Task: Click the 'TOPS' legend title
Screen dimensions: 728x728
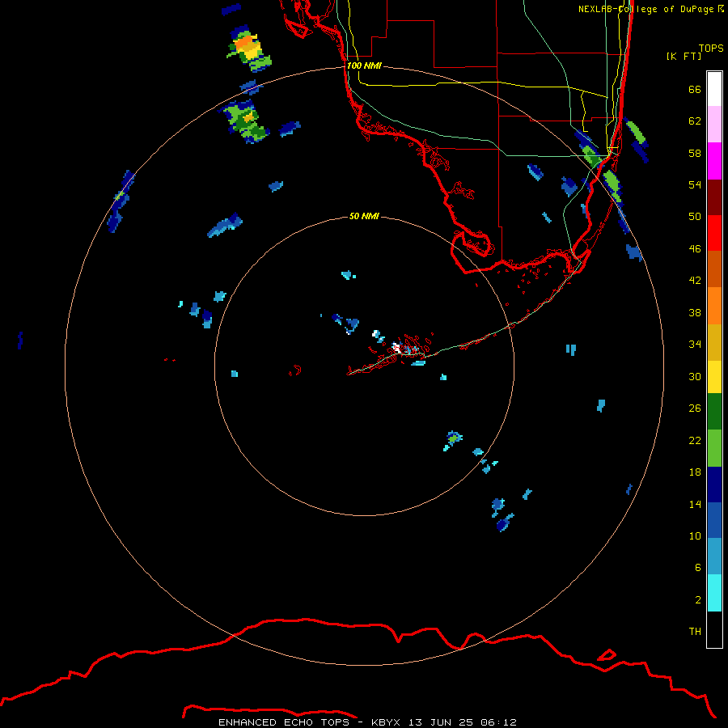Action: pos(711,49)
